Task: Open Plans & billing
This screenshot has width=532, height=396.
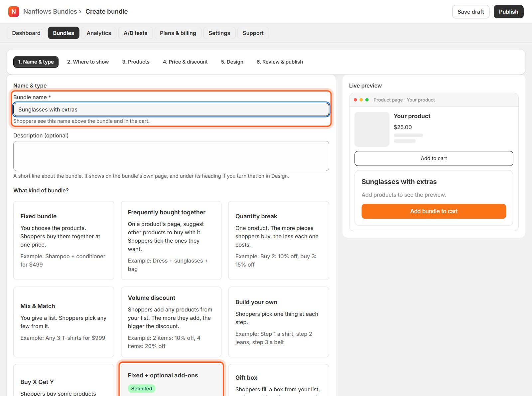Action: click(178, 33)
